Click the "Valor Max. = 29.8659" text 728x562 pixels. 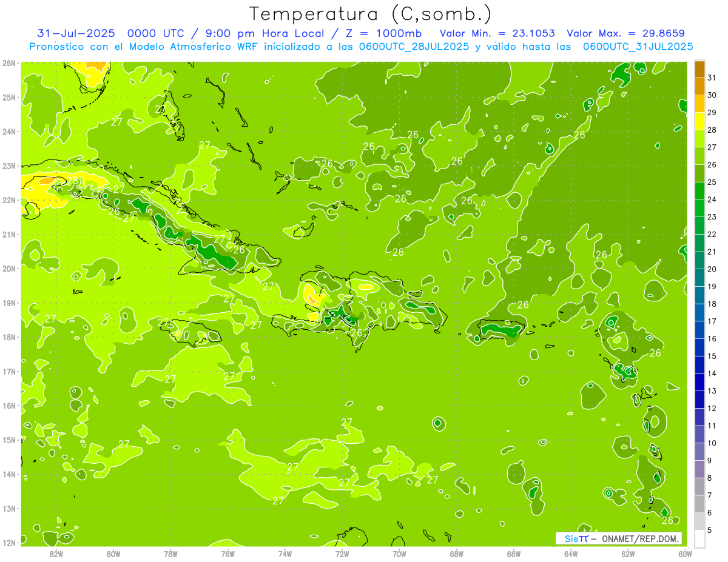(625, 33)
